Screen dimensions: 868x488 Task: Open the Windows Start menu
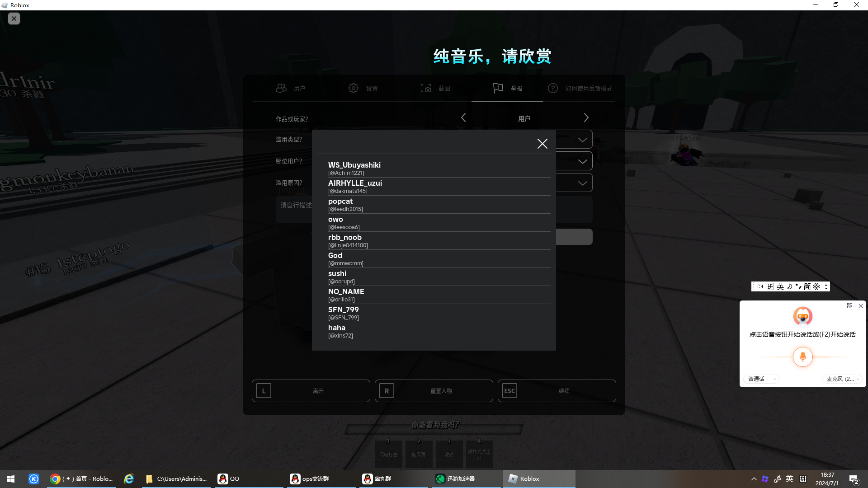click(x=11, y=479)
